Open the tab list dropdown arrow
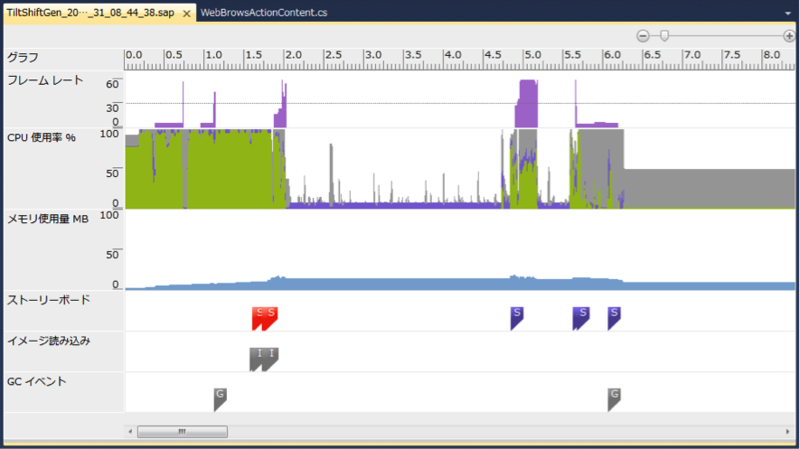 [x=788, y=13]
